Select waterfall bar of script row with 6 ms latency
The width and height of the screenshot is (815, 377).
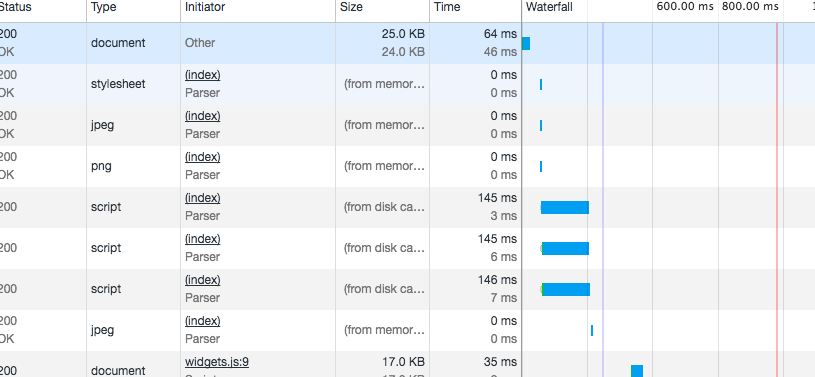tap(565, 249)
